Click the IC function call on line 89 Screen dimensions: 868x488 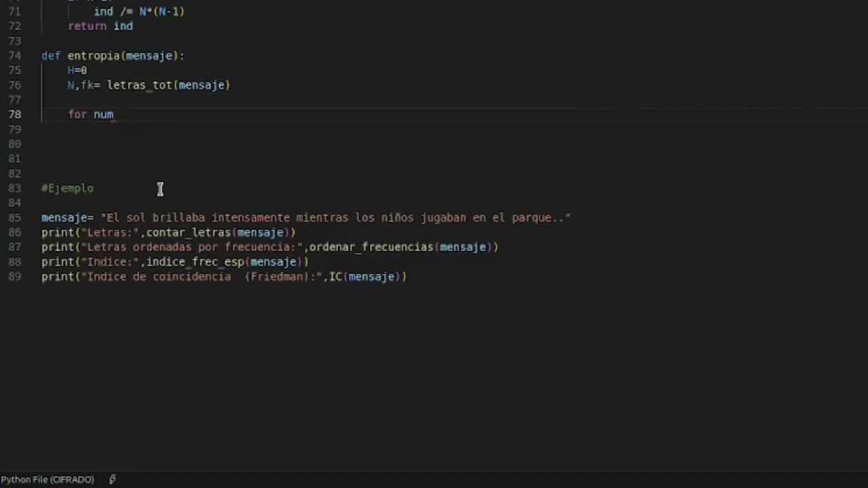(x=335, y=277)
